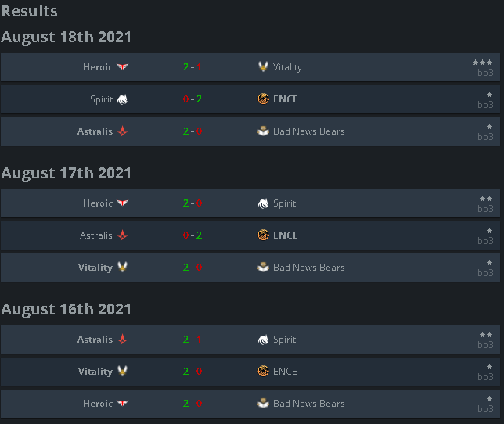Click Heroic logo in August 18th match
Viewport: 504px width, 424px height.
coord(122,66)
